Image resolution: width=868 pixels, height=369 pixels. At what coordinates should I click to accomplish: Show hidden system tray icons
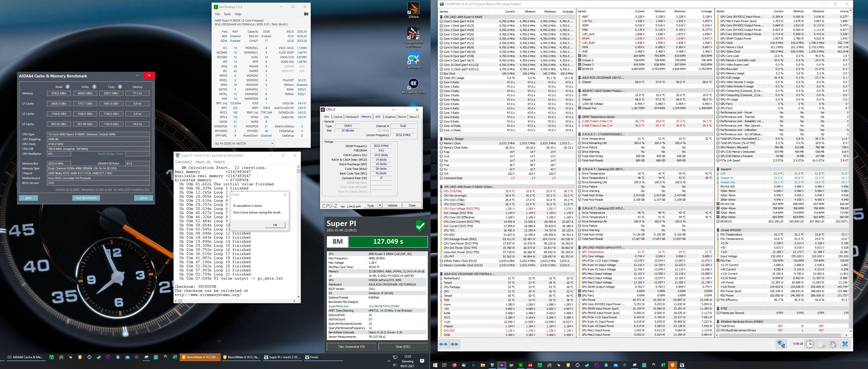point(389,361)
